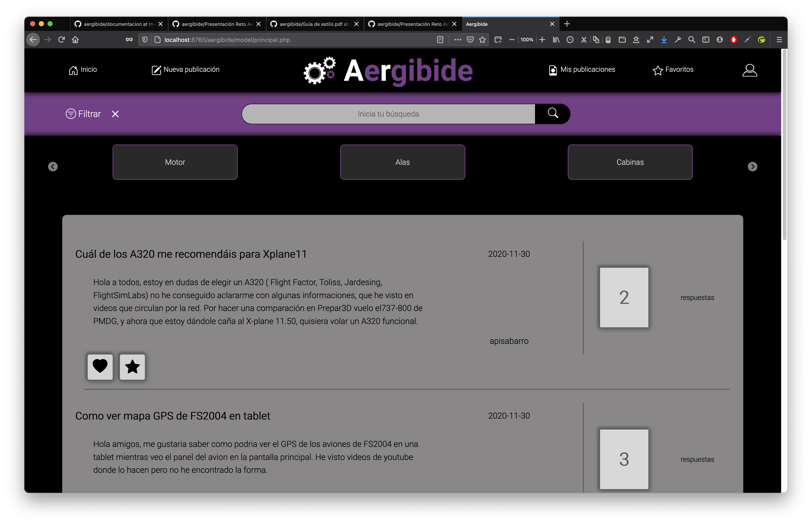Close the filter with the X icon
Screen dimensions: 812x525
[x=115, y=114]
